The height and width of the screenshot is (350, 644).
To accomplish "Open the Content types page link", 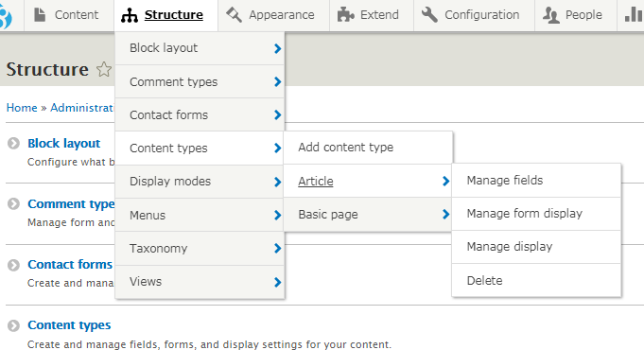I will click(x=69, y=325).
